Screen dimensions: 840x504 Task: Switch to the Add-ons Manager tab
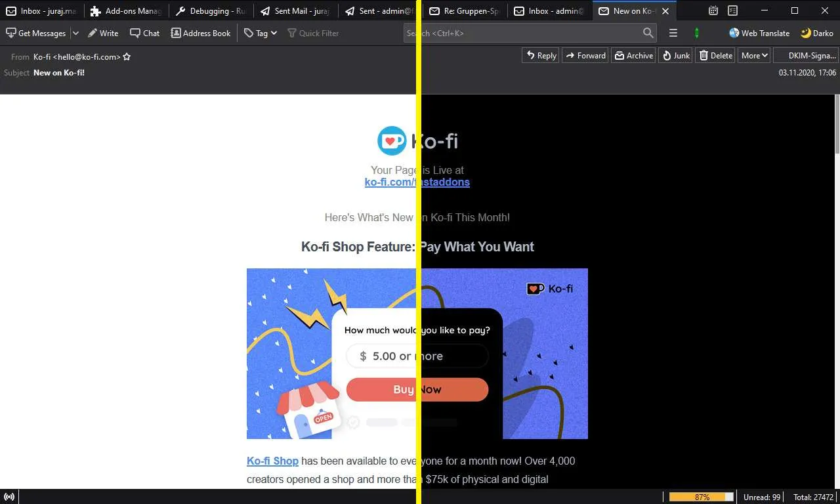(126, 10)
